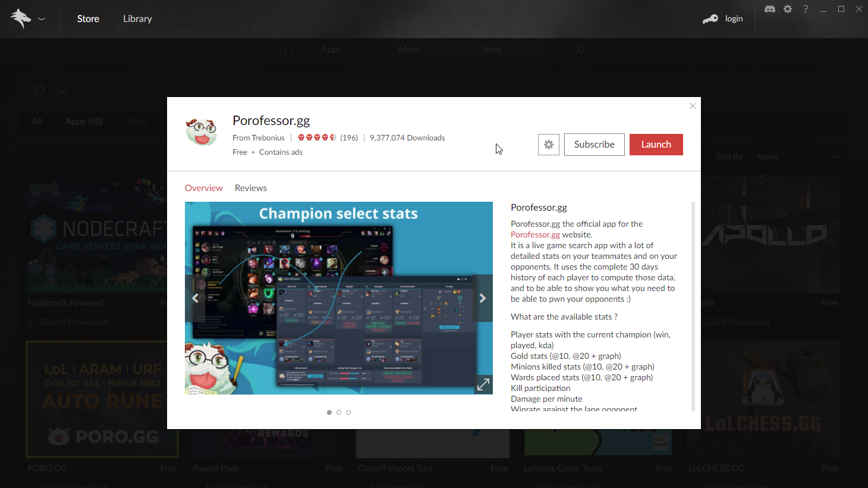Click the Lundsys Game Tools title
The height and width of the screenshot is (488, 868).
(562, 468)
